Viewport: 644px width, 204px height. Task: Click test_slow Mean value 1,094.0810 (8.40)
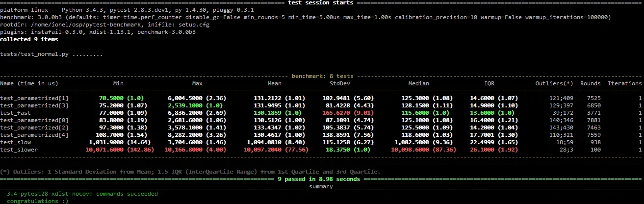275,142
